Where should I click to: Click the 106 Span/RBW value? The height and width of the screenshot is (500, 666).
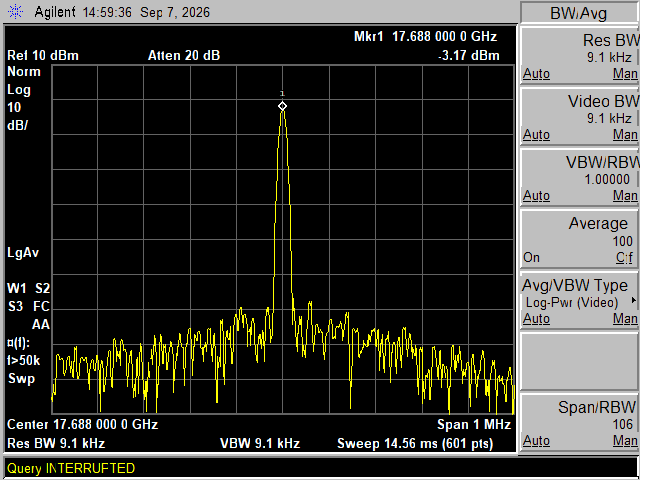pyautogui.click(x=623, y=424)
